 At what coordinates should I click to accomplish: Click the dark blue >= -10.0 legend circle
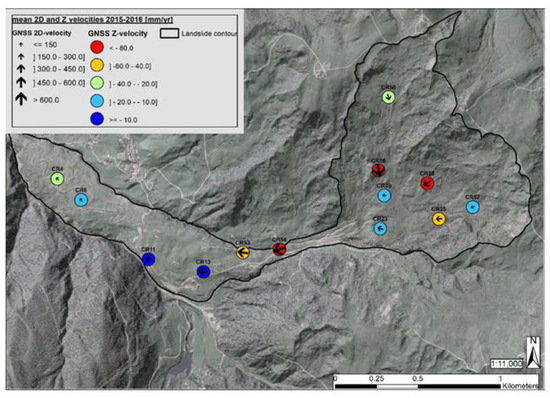pyautogui.click(x=97, y=119)
